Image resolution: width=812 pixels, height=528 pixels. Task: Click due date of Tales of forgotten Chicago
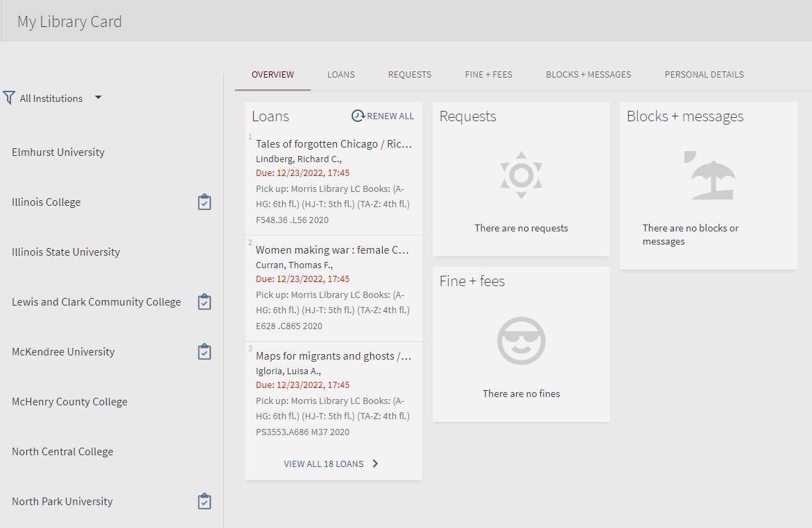(x=302, y=173)
